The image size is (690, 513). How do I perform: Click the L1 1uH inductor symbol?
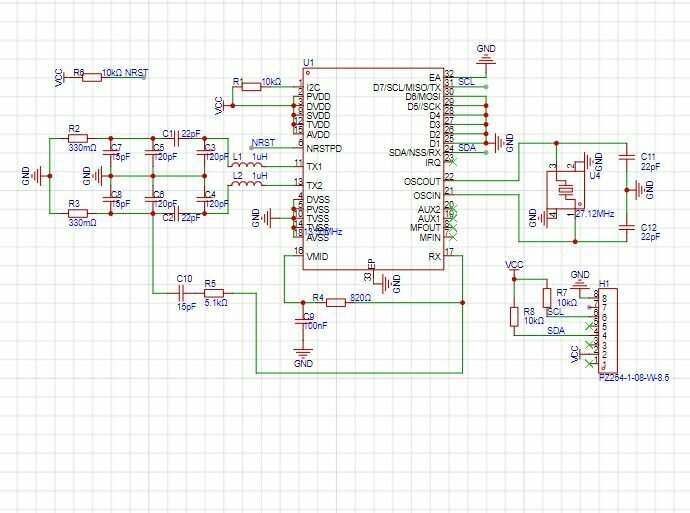246,165
